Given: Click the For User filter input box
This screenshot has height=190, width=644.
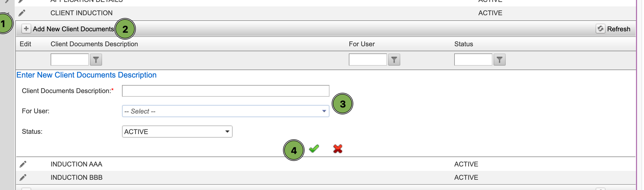Looking at the screenshot, I should (368, 60).
